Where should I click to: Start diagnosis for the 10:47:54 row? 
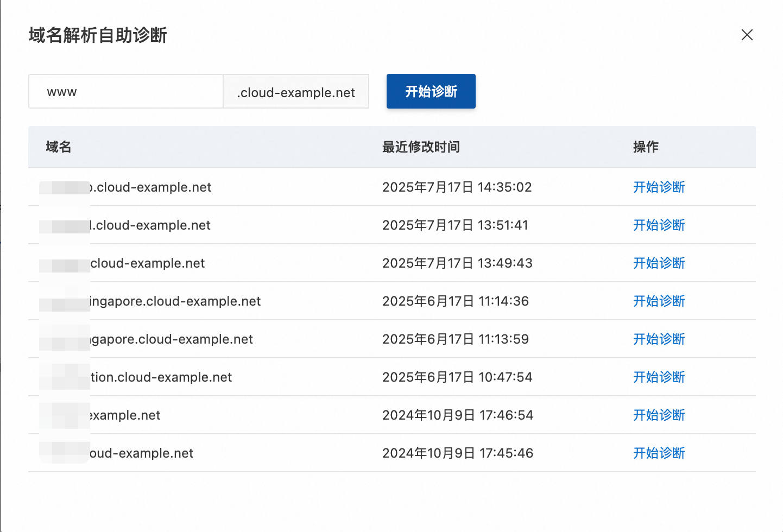(x=659, y=377)
